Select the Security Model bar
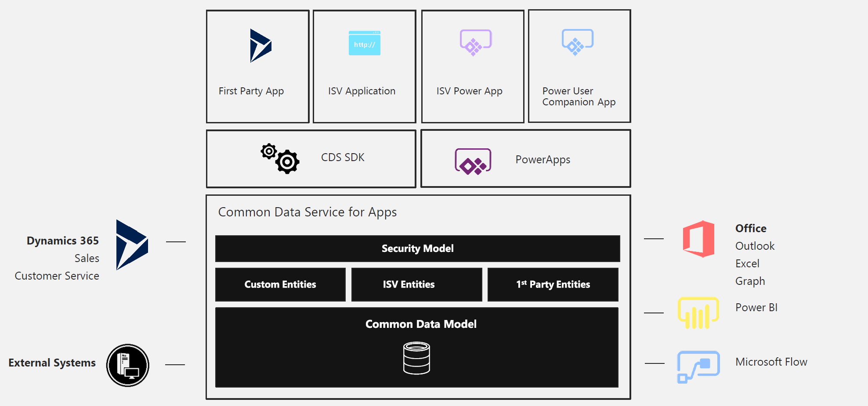 pyautogui.click(x=417, y=248)
